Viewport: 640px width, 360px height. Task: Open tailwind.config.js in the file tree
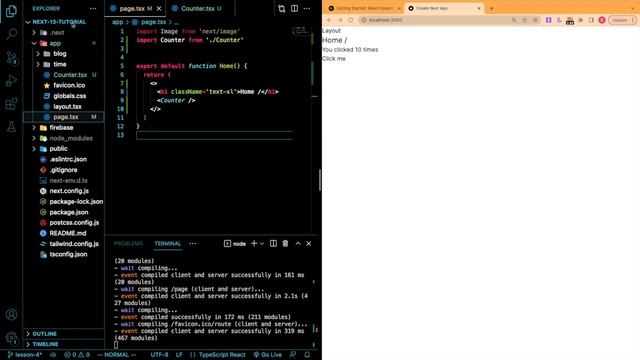(x=74, y=244)
